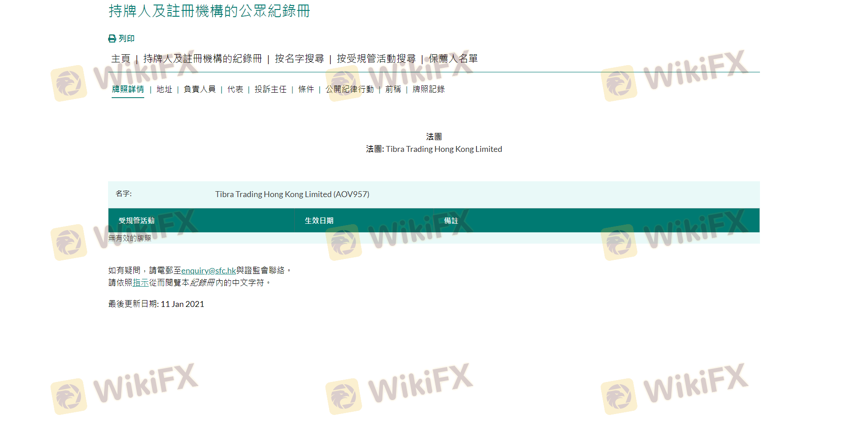Click the printer icon next to 列印

tap(112, 39)
